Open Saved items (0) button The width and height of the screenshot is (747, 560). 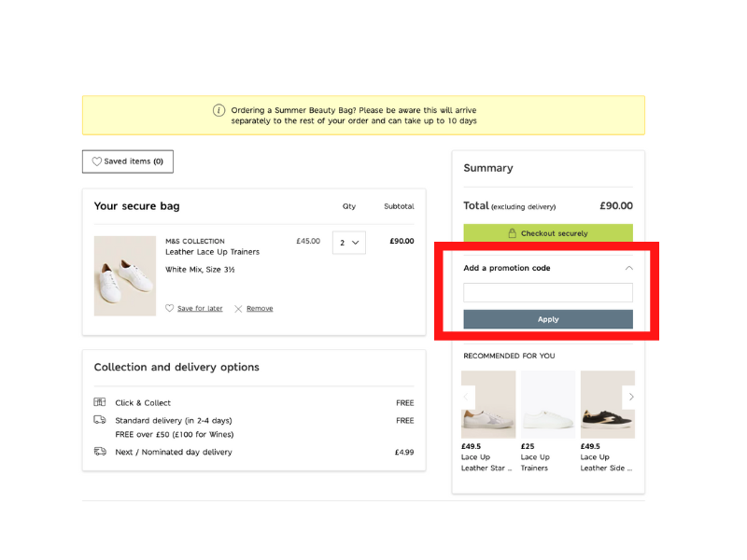click(x=128, y=161)
